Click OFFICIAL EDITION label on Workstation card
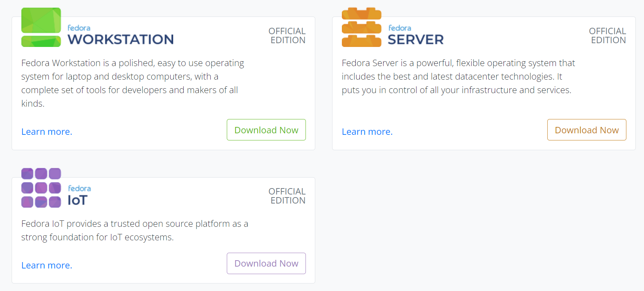 pos(287,36)
